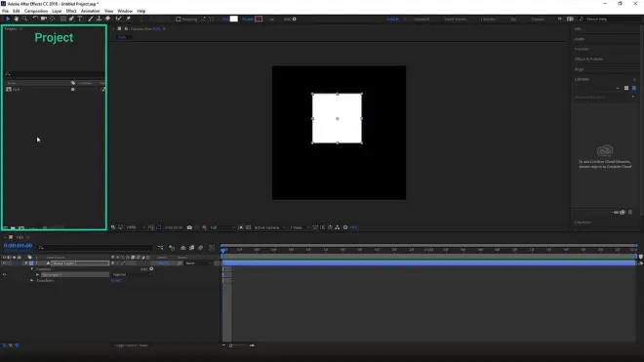Viewport: 644px width, 362px height.
Task: Enable motion blur timeline icon
Action: click(200, 248)
